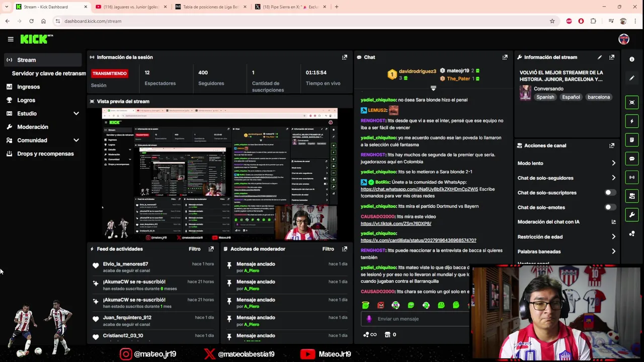Click the purple microphone icon in message box

pyautogui.click(x=369, y=319)
